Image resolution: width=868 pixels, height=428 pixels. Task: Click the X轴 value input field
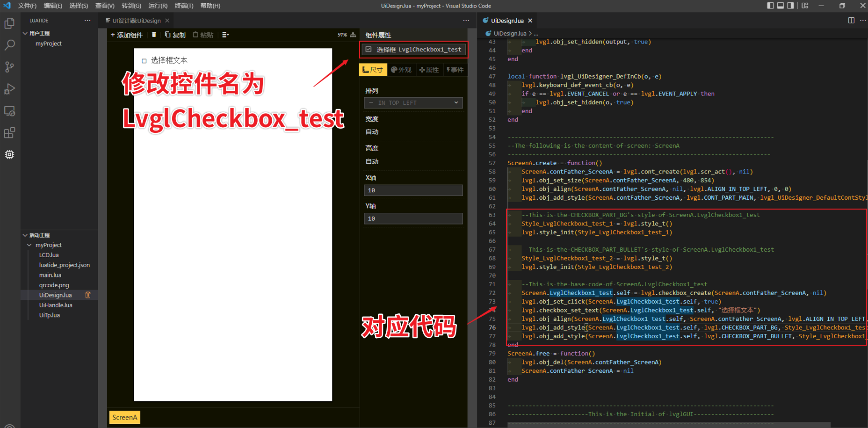click(413, 190)
